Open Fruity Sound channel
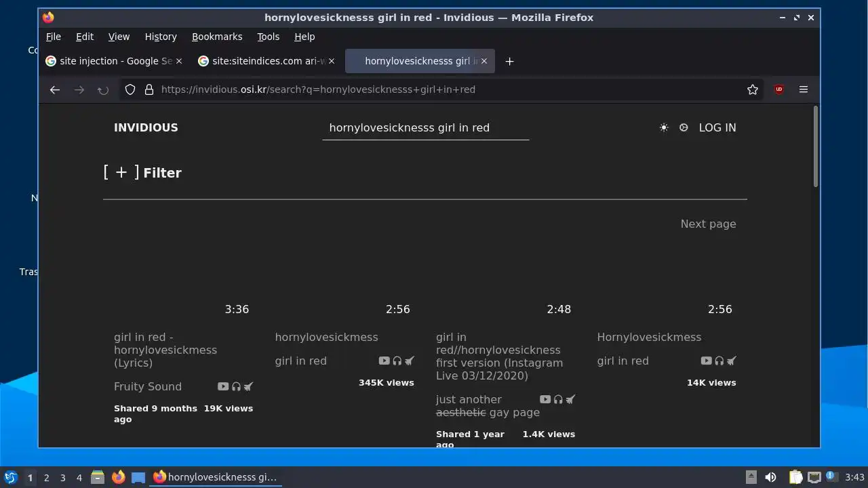Screen dimensions: 868x488 148,386
